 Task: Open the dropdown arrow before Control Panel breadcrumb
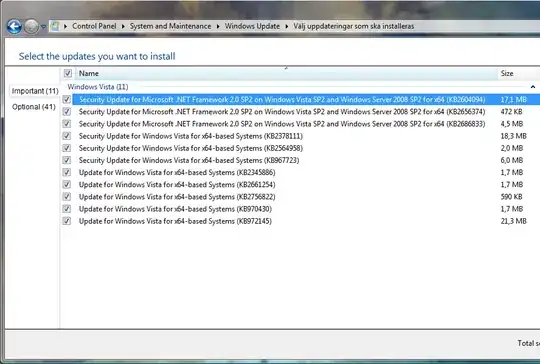pos(65,26)
